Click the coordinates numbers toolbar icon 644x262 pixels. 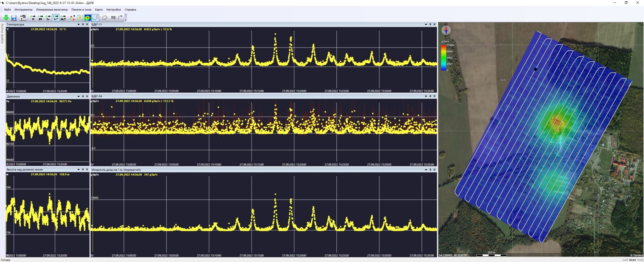113,18
